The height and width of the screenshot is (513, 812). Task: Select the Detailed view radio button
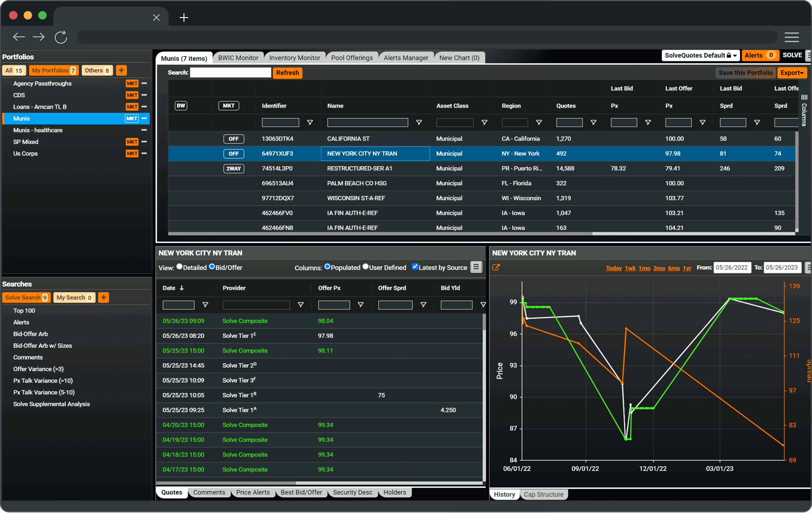point(180,267)
